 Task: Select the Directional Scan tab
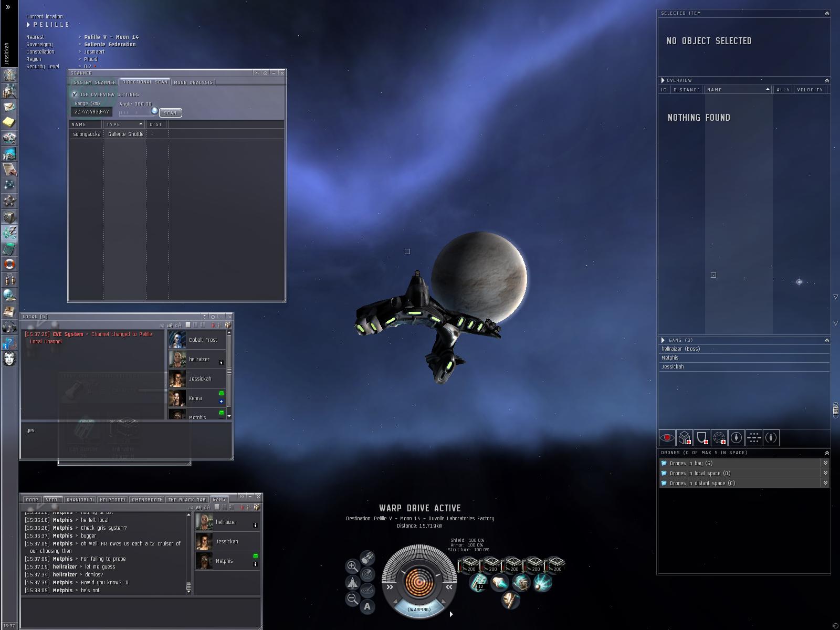click(145, 82)
